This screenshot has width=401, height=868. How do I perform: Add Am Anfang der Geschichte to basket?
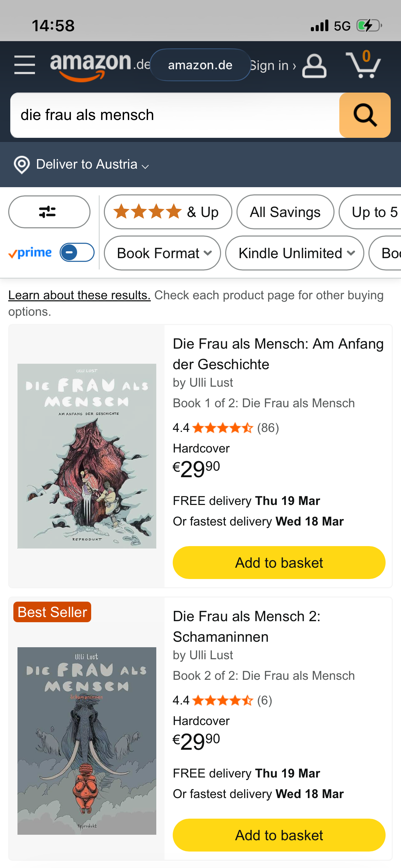[x=279, y=563]
